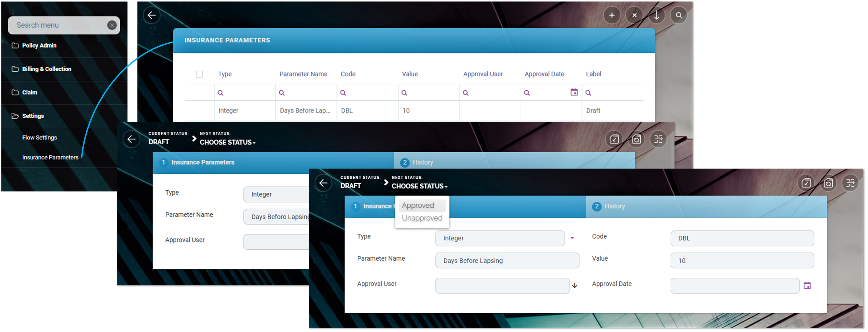
Task: Click the Value field containing 10
Action: [x=742, y=261]
